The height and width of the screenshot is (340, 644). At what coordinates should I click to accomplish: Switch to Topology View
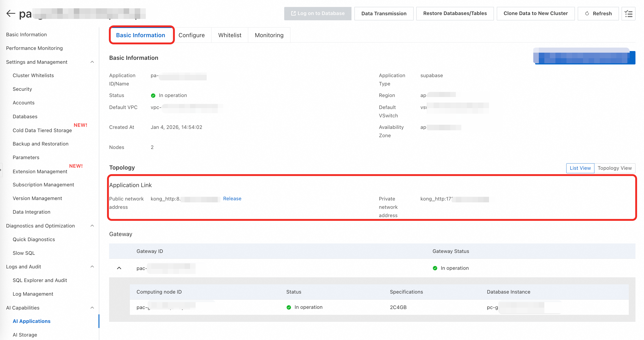click(x=614, y=168)
